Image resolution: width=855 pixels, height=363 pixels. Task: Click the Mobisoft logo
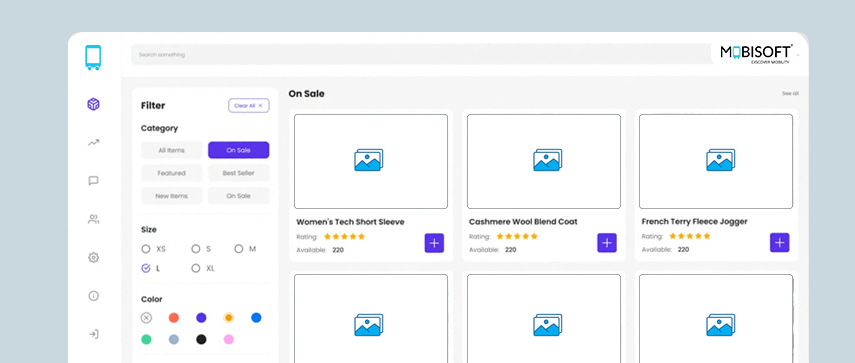[756, 54]
